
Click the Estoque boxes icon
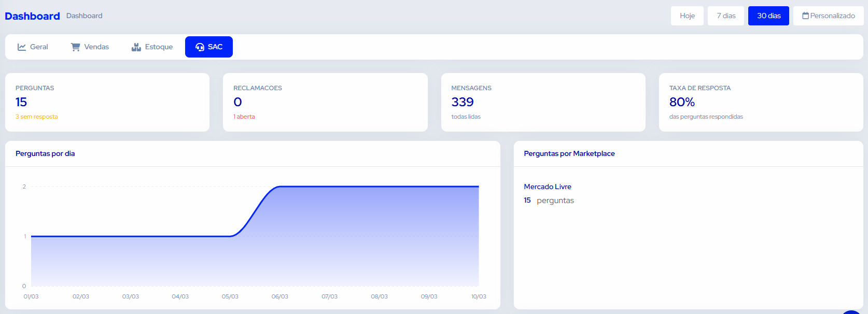136,47
